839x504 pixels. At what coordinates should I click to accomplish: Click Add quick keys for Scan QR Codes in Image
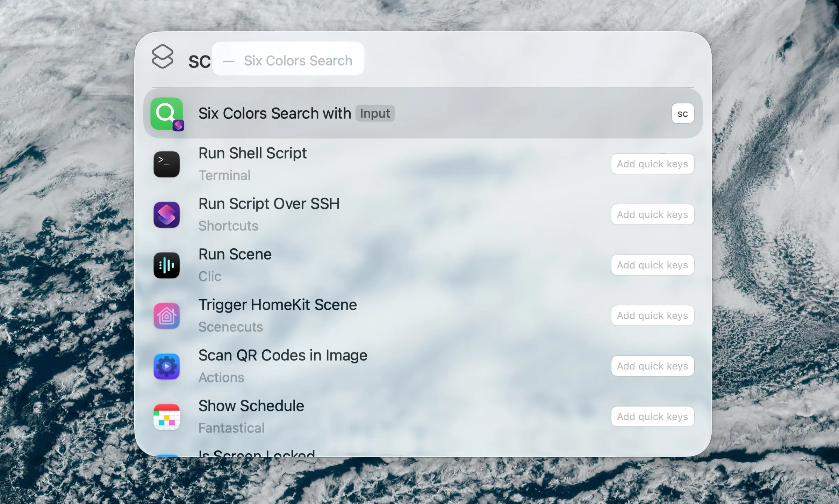pyautogui.click(x=652, y=366)
